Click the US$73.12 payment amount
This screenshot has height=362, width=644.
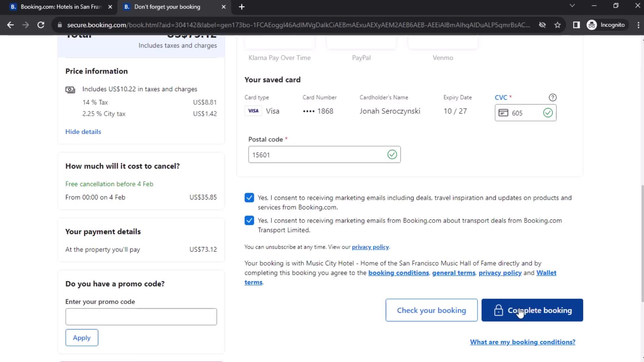(203, 249)
